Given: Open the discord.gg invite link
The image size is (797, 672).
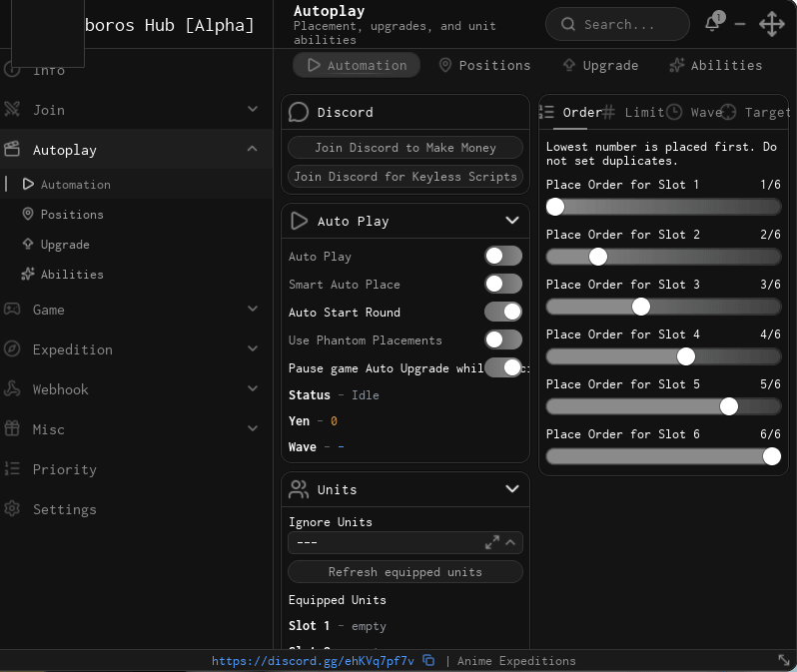Looking at the screenshot, I should (313, 660).
